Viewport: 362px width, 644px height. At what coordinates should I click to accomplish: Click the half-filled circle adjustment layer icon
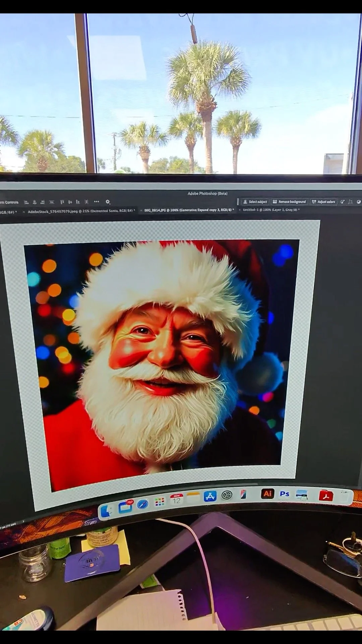tap(359, 202)
